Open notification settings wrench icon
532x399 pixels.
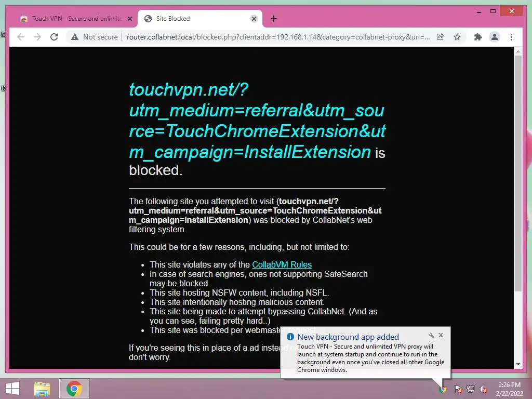pos(431,335)
